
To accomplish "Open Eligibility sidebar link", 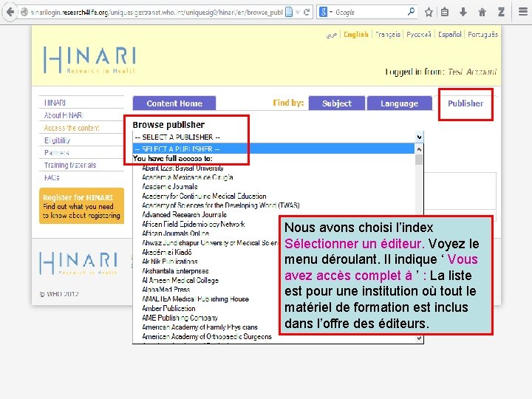I will [x=57, y=140].
